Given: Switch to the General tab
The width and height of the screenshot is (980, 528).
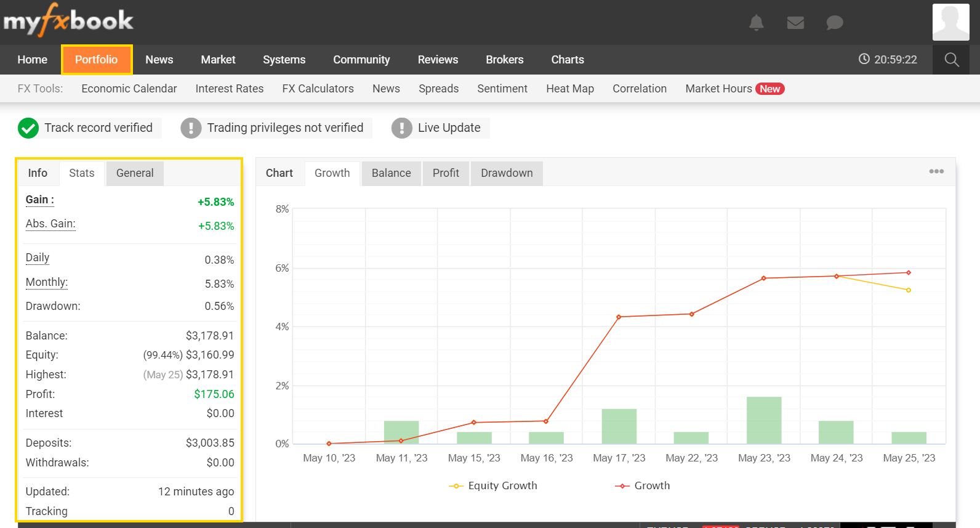Looking at the screenshot, I should pyautogui.click(x=135, y=173).
